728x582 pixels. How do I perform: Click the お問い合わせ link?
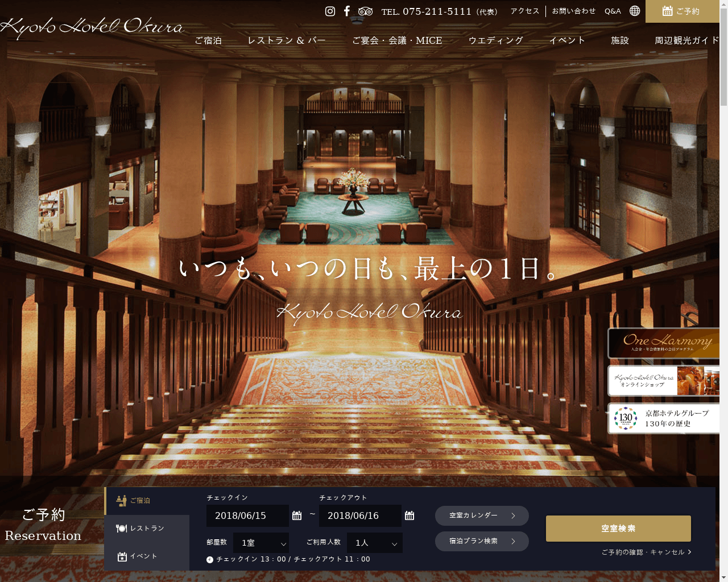[x=574, y=11]
